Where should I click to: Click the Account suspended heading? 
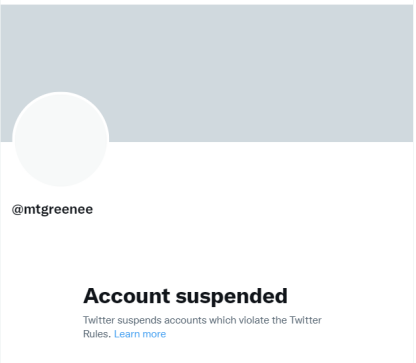[x=185, y=296]
